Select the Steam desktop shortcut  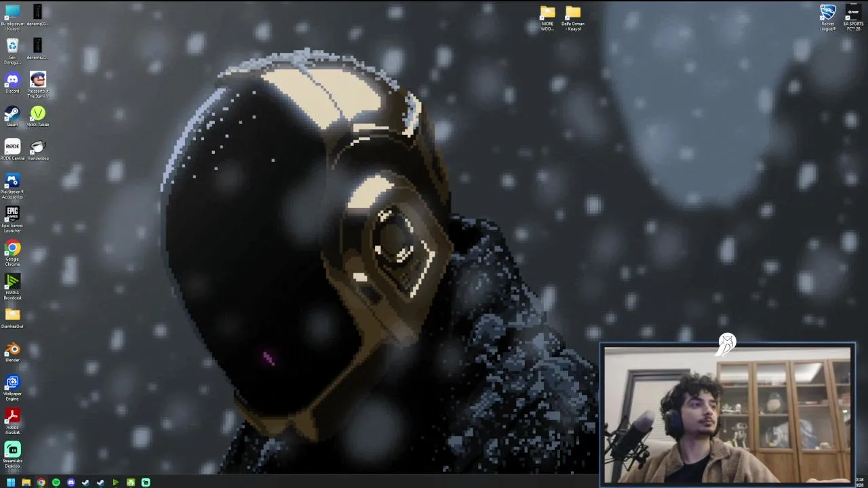12,113
